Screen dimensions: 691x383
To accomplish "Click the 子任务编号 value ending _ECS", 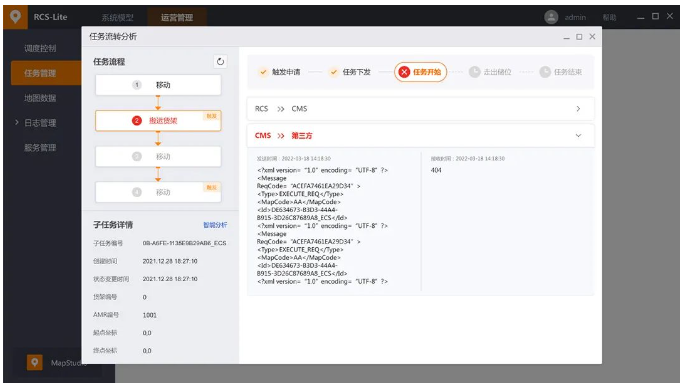I will 184,243.
